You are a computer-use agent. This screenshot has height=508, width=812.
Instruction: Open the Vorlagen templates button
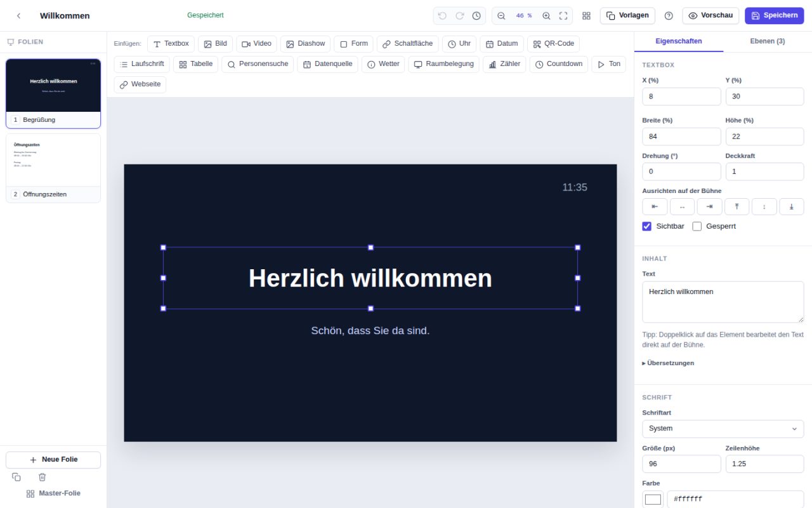point(627,16)
